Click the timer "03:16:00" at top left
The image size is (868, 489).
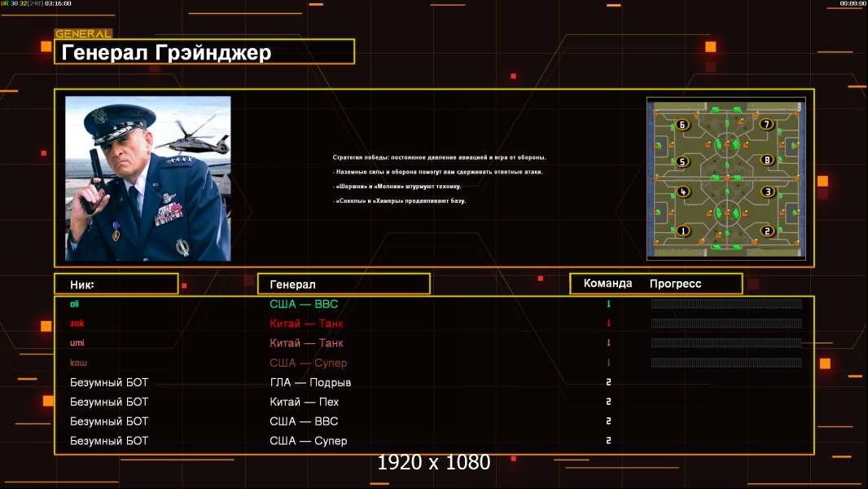pos(58,3)
